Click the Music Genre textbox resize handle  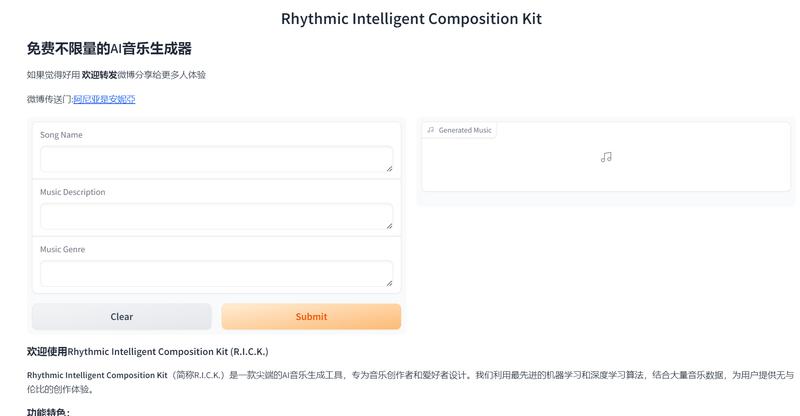(389, 283)
